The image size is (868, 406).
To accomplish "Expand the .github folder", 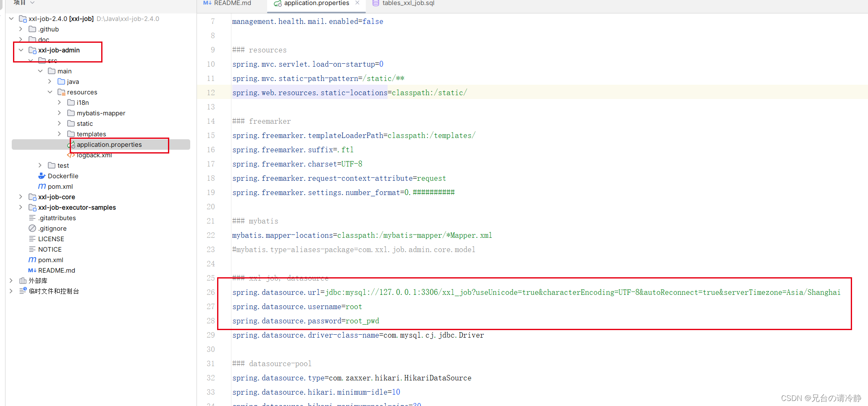I will [21, 29].
